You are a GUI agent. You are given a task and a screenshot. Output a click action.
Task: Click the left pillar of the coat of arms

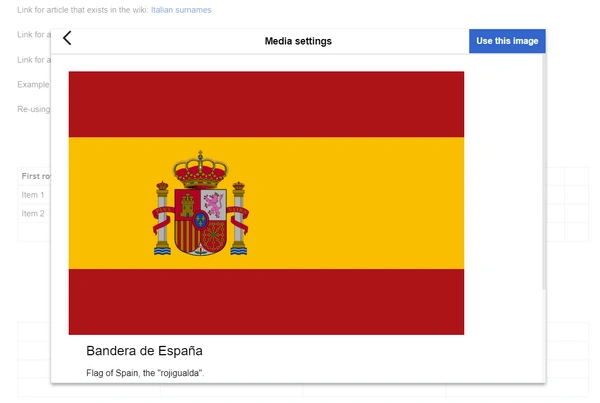162,218
